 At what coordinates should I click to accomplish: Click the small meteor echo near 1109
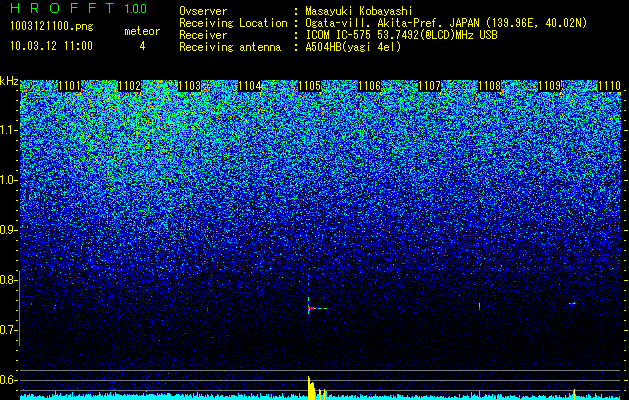point(572,303)
